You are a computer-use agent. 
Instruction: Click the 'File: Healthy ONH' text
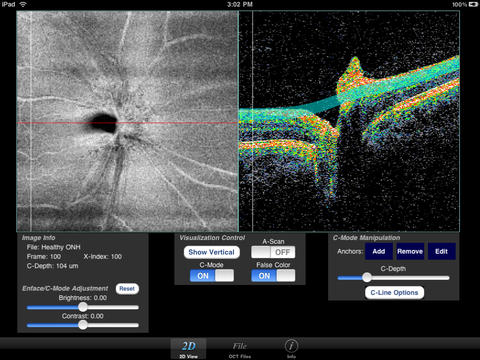[53, 247]
